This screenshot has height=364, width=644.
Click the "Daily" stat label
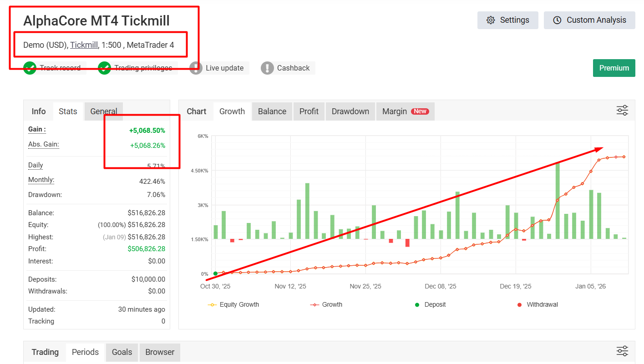tap(35, 165)
